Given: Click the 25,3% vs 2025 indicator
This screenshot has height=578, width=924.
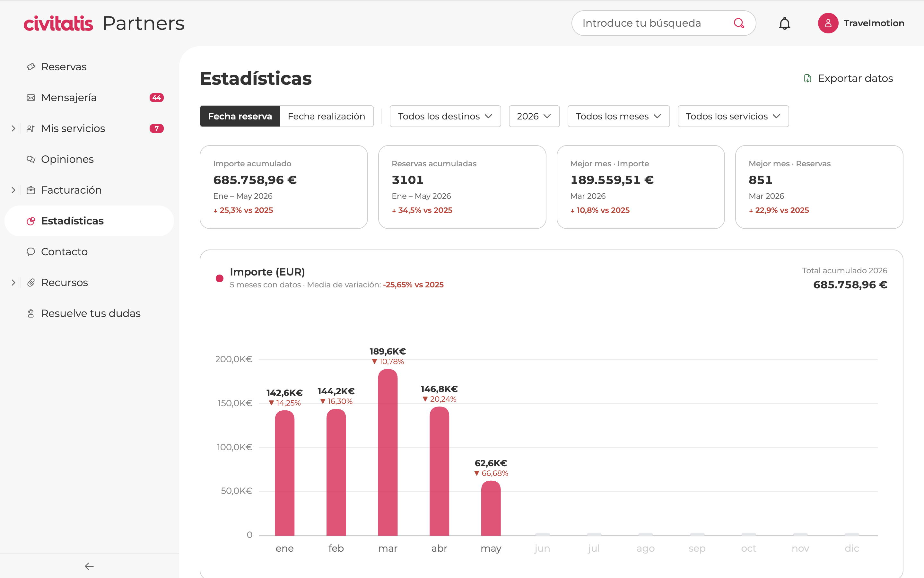Looking at the screenshot, I should click(x=243, y=210).
